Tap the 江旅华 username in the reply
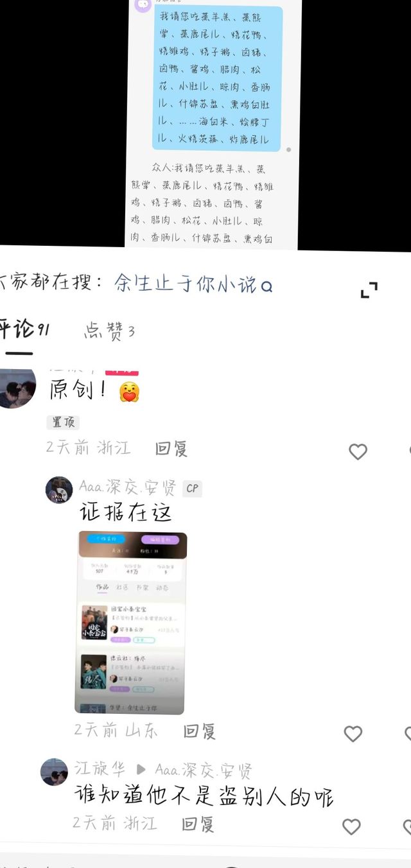 [100, 768]
